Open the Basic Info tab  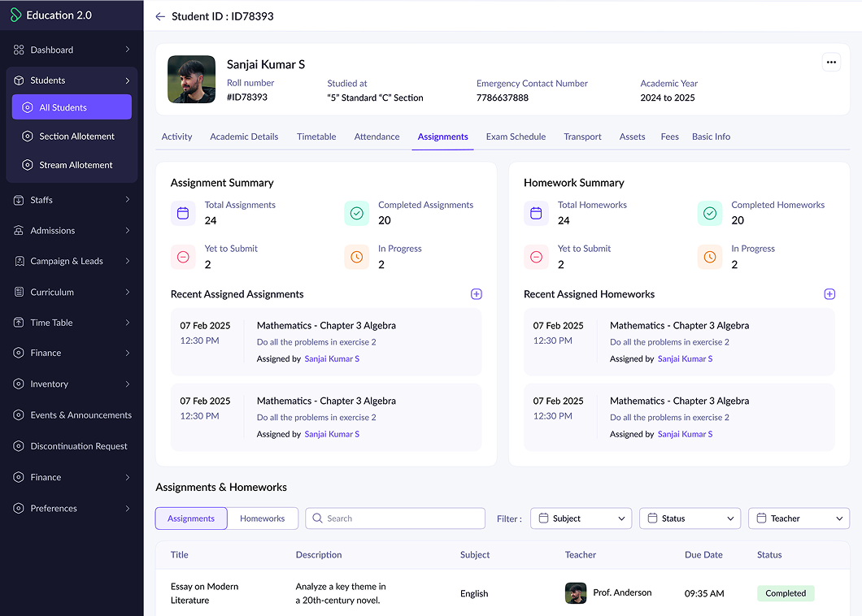pos(711,137)
